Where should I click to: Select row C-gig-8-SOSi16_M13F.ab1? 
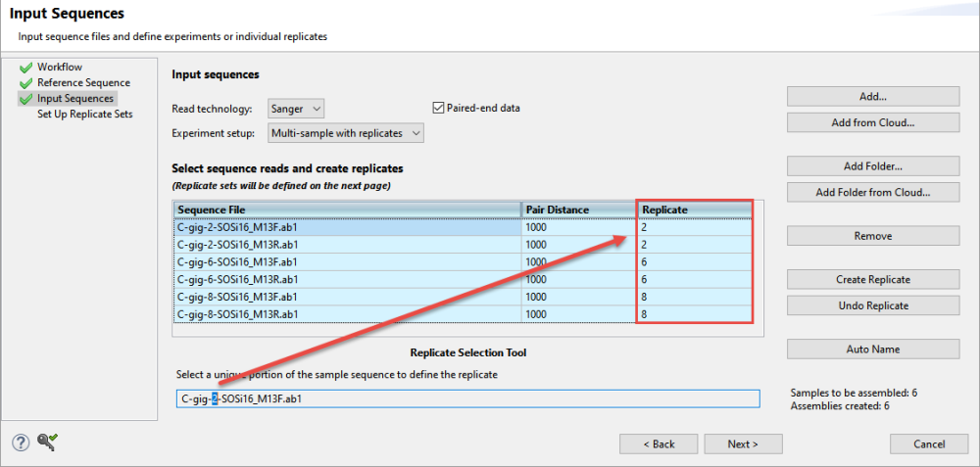463,298
